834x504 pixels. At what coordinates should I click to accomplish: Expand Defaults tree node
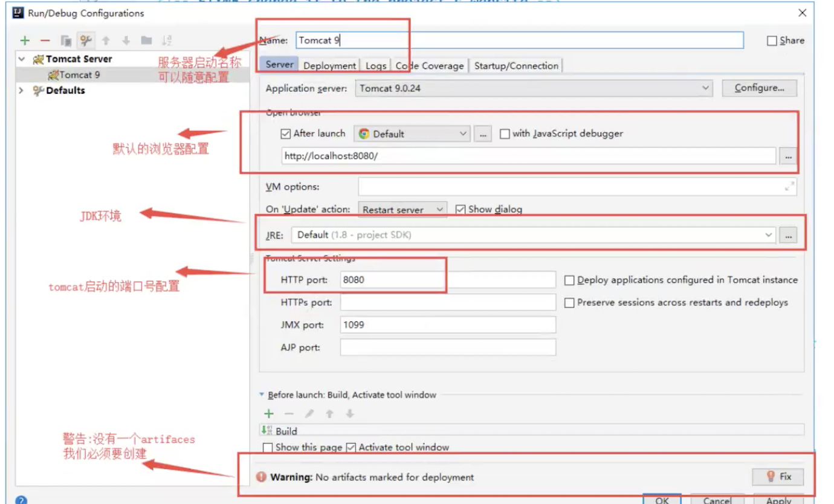coord(22,91)
